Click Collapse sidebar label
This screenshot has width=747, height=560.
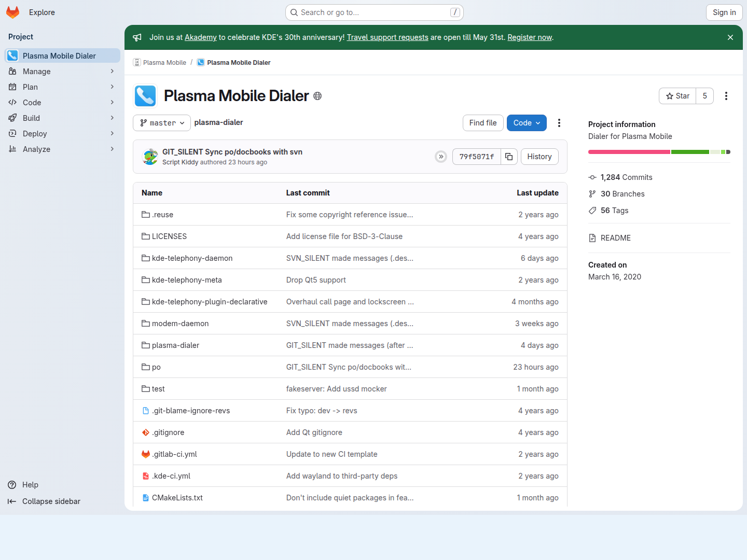(x=51, y=501)
